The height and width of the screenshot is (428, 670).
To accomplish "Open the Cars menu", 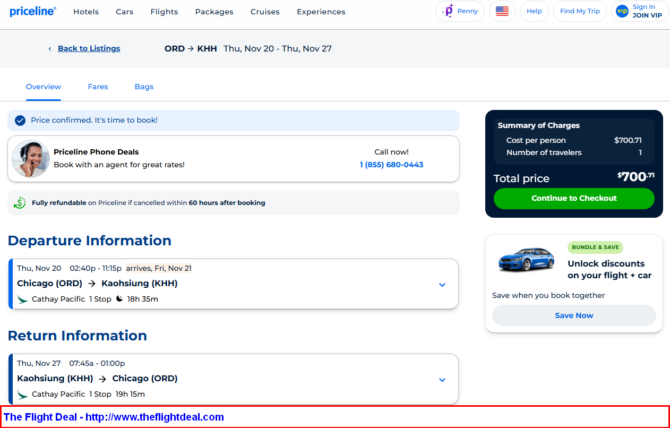I will (124, 12).
